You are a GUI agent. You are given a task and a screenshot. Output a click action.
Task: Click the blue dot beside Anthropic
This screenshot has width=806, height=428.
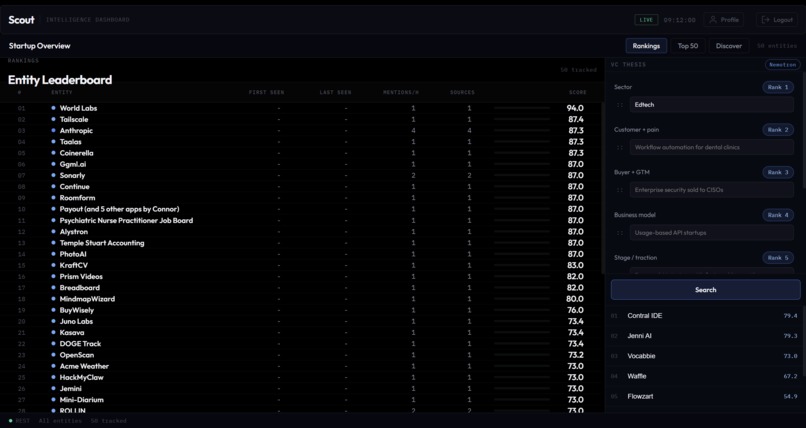[53, 131]
